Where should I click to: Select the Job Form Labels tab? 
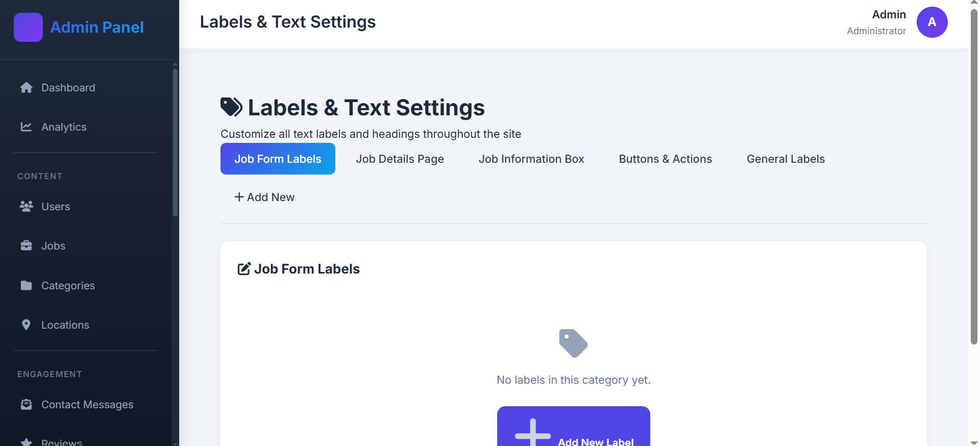[x=278, y=159]
